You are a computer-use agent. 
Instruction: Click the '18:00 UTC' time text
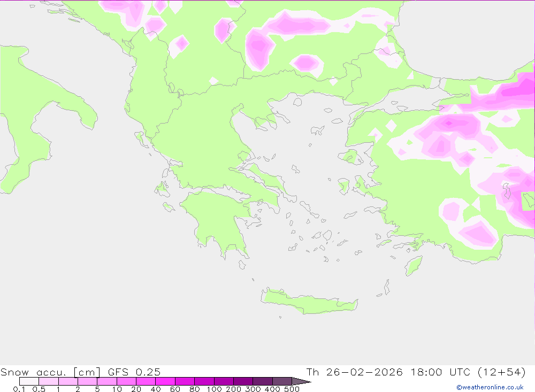coord(440,372)
